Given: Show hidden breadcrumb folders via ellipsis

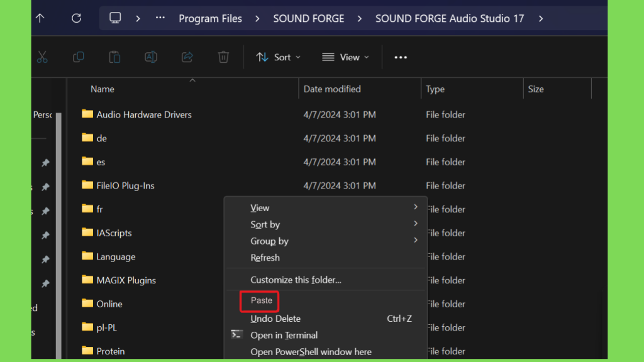Looking at the screenshot, I should point(160,18).
